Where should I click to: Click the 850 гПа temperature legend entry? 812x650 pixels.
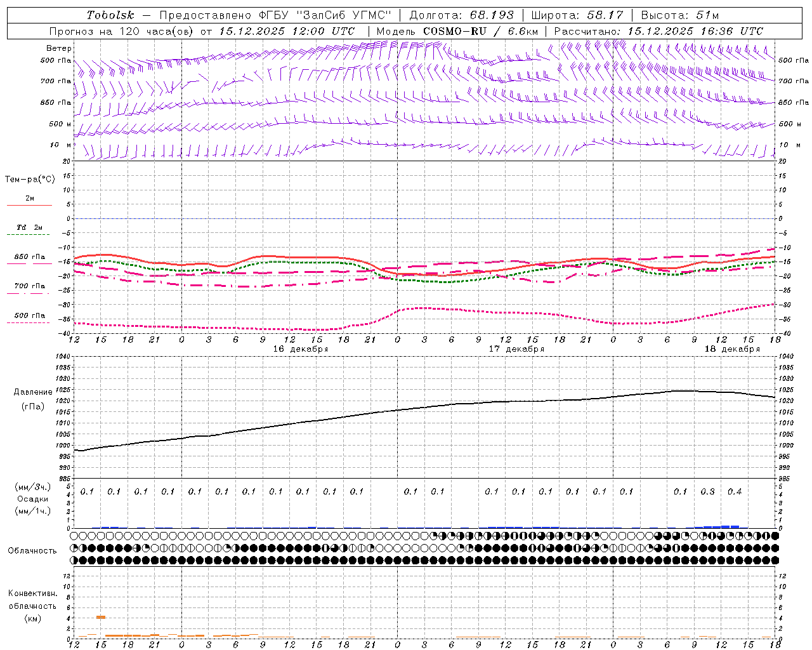[29, 257]
